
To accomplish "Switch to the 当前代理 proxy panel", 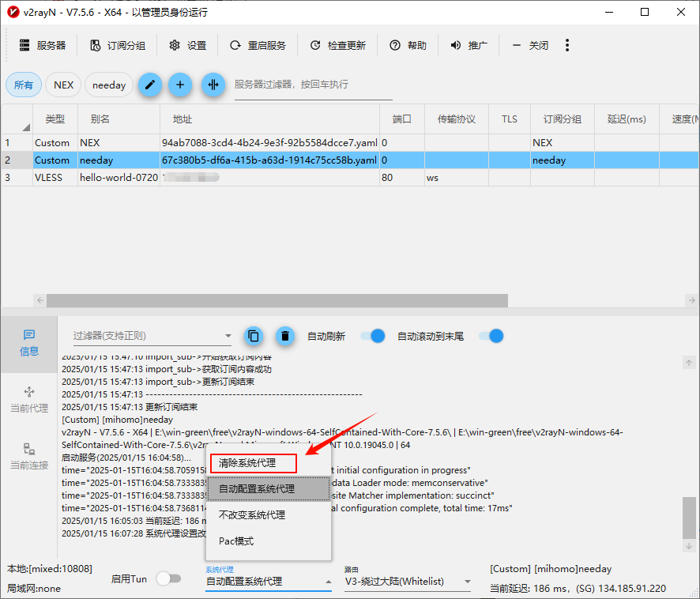I will [x=29, y=399].
